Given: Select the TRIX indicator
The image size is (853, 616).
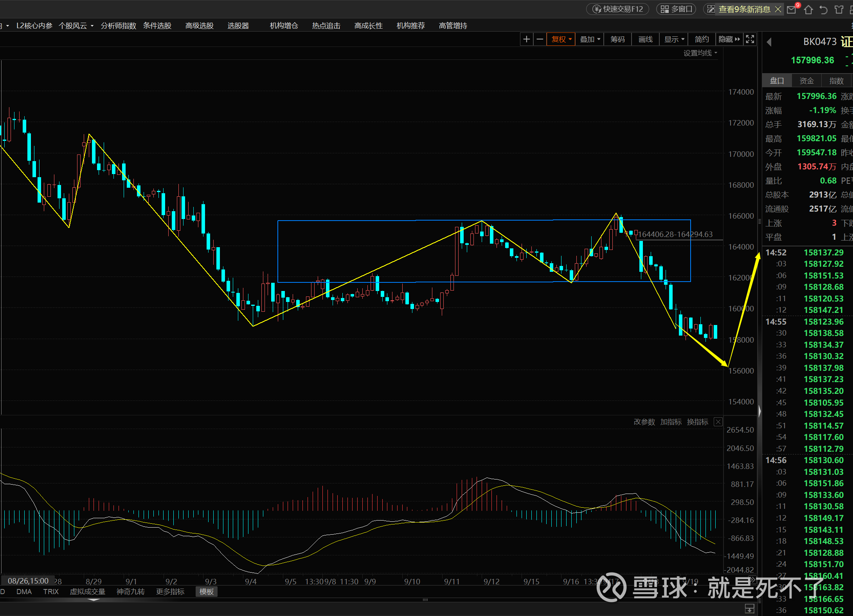Looking at the screenshot, I should point(51,592).
